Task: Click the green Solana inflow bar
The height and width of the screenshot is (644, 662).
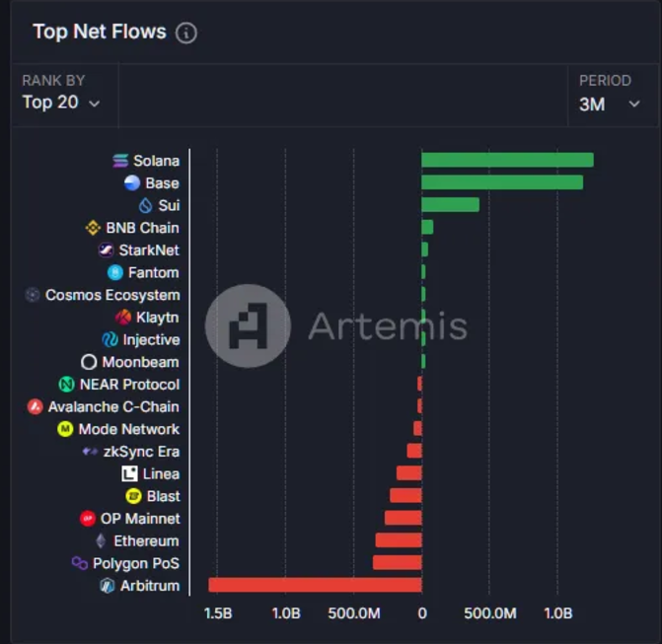Action: [x=507, y=160]
